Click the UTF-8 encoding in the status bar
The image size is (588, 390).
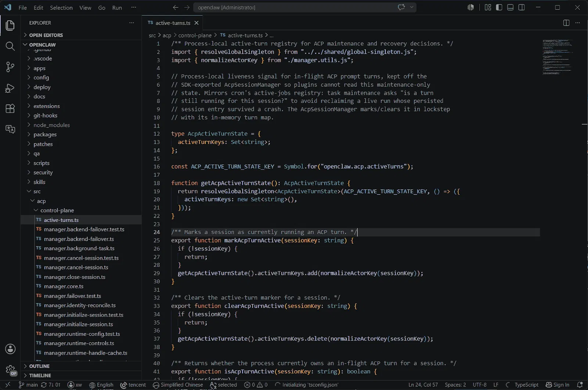(480, 385)
